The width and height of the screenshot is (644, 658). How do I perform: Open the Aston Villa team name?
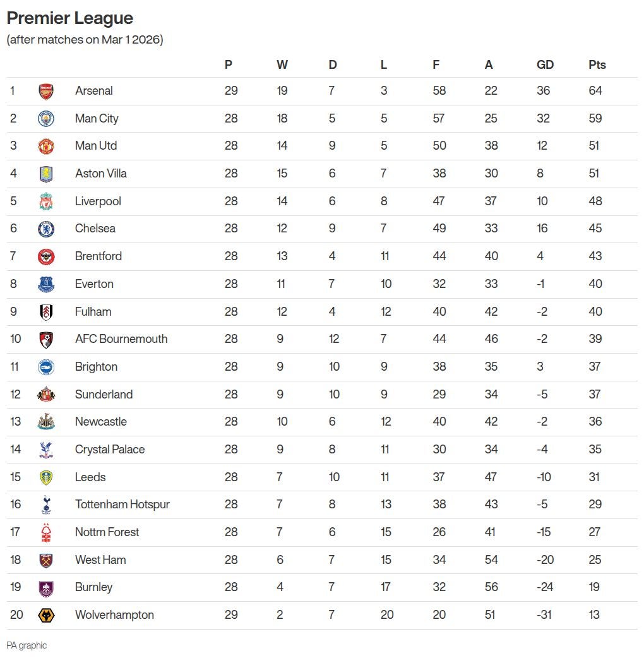pos(100,174)
